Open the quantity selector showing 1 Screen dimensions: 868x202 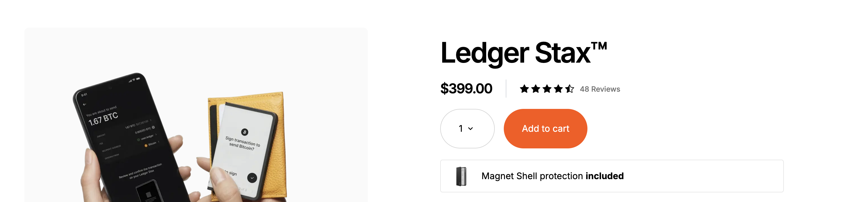[x=467, y=129]
